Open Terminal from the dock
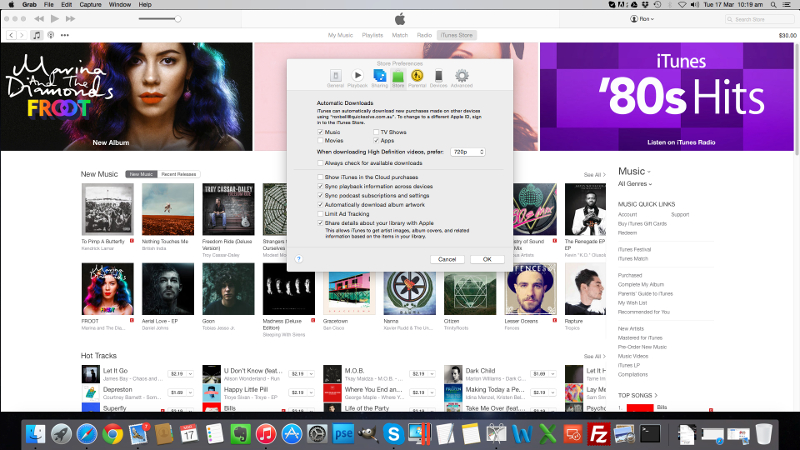800x450 pixels. coord(650,434)
